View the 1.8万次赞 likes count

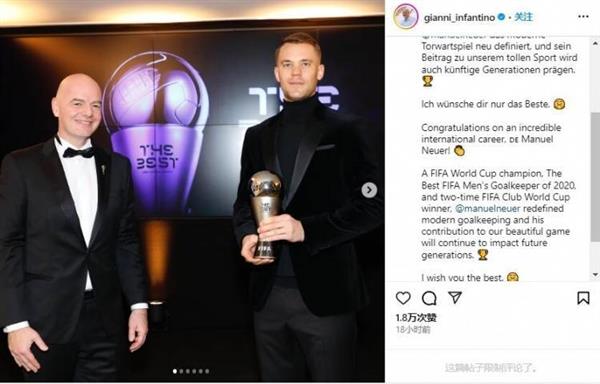416,317
